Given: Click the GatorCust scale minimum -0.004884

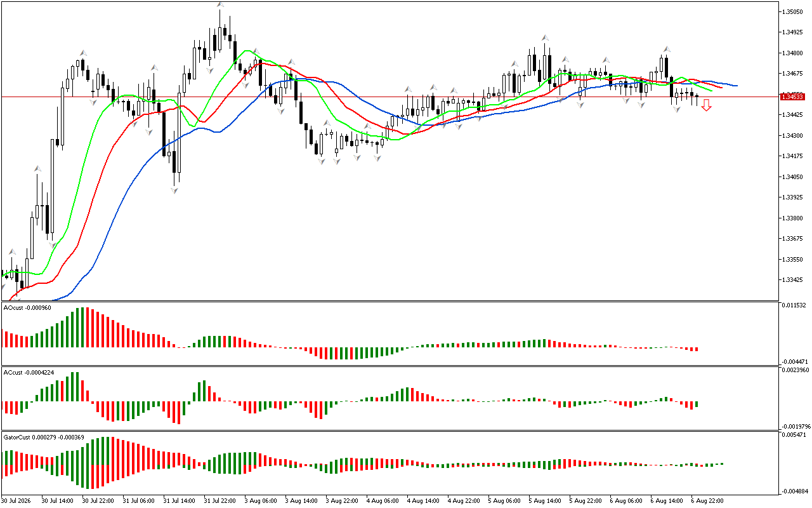Looking at the screenshot, I should [794, 491].
